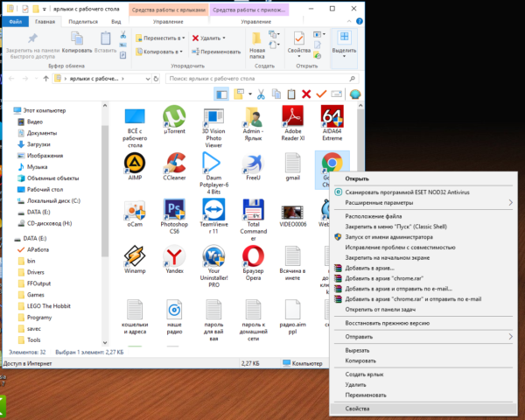Select the Daum Potplayer-64 Bits shortcut
The height and width of the screenshot is (420, 525).
tap(213, 173)
